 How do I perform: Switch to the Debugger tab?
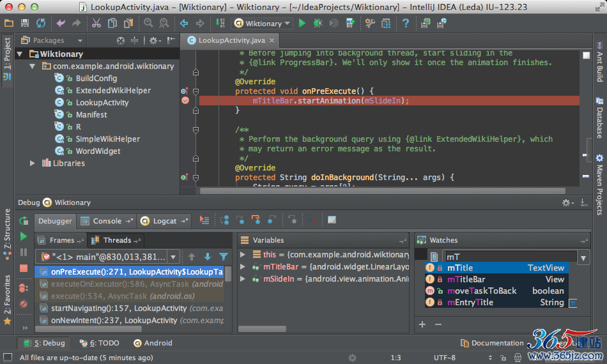coord(55,221)
